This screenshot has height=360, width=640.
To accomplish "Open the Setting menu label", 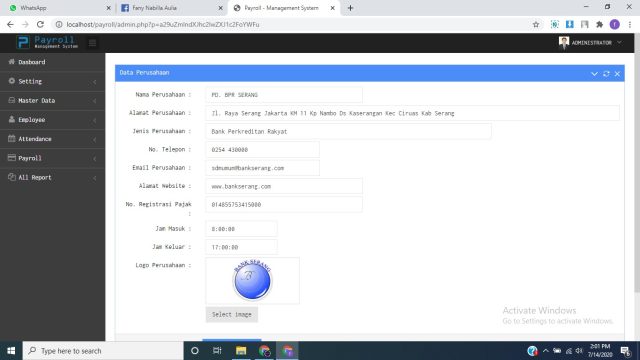I will tap(30, 82).
